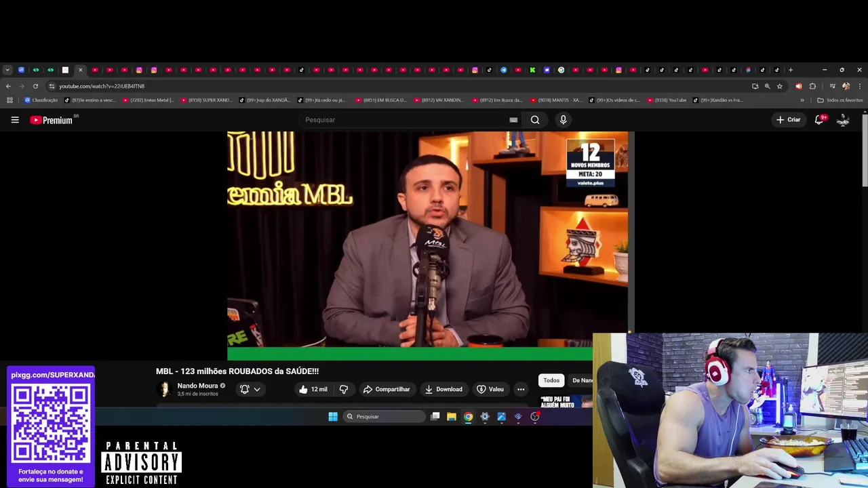The image size is (868, 488).
Task: Show hidden bookmarks with the double chevron
Action: coord(802,100)
